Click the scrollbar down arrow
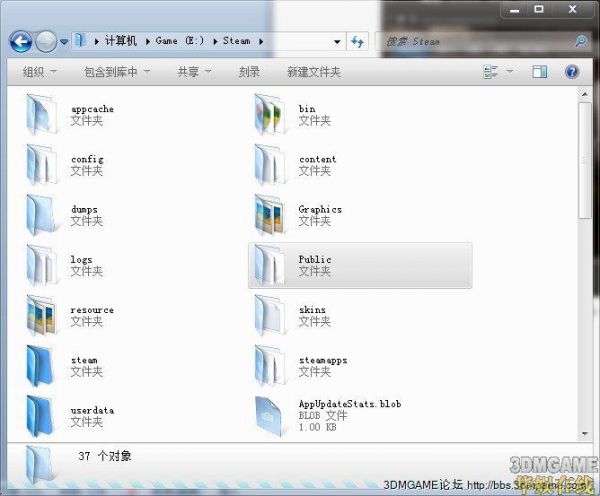Image resolution: width=600 pixels, height=496 pixels. pyautogui.click(x=585, y=434)
